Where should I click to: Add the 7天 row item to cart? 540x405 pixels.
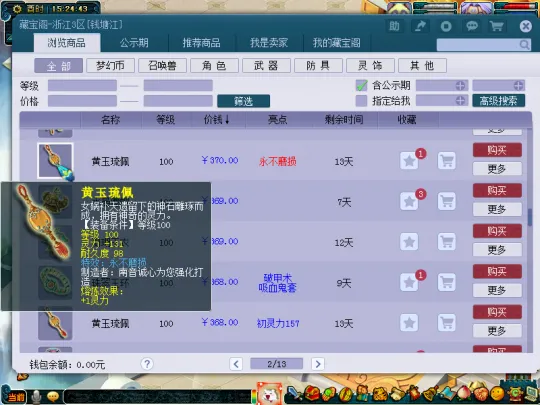tap(447, 201)
